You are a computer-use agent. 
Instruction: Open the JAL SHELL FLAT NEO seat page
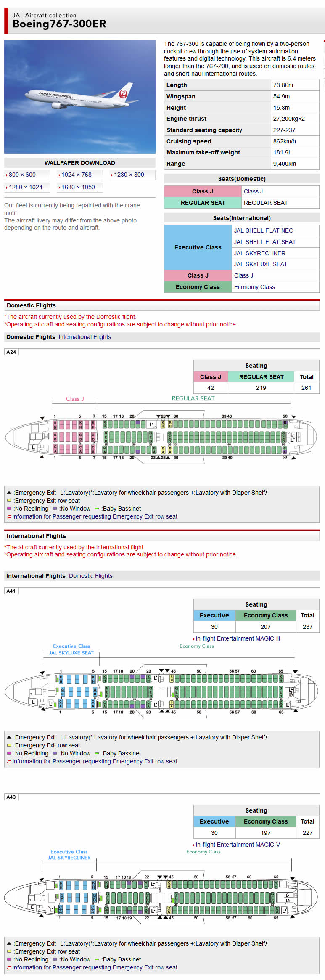click(x=264, y=230)
